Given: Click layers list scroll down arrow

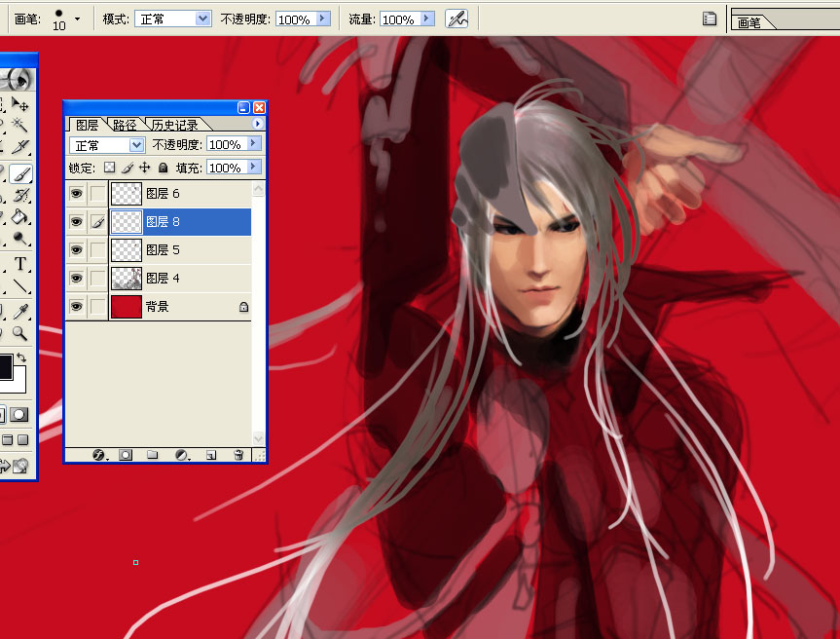Looking at the screenshot, I should [258, 438].
